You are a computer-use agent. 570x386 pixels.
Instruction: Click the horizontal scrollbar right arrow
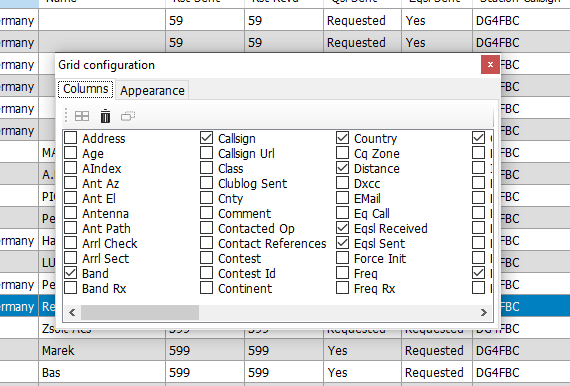click(483, 313)
